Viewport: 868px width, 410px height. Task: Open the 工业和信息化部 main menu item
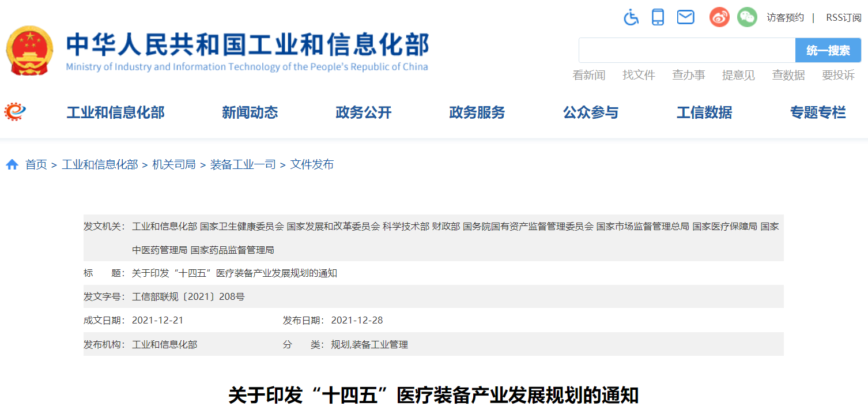115,112
